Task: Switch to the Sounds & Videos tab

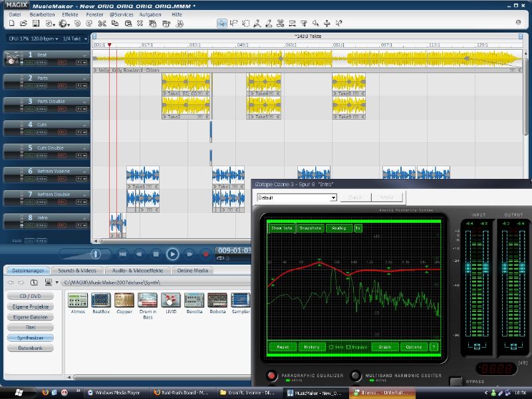Action: point(77,271)
